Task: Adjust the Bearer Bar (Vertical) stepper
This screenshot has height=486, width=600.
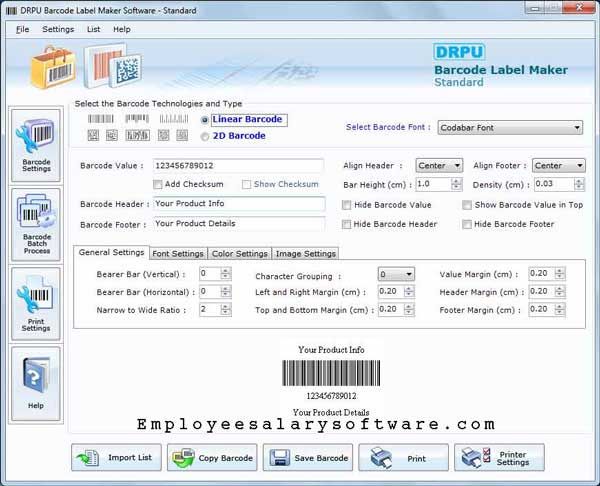Action: (225, 274)
